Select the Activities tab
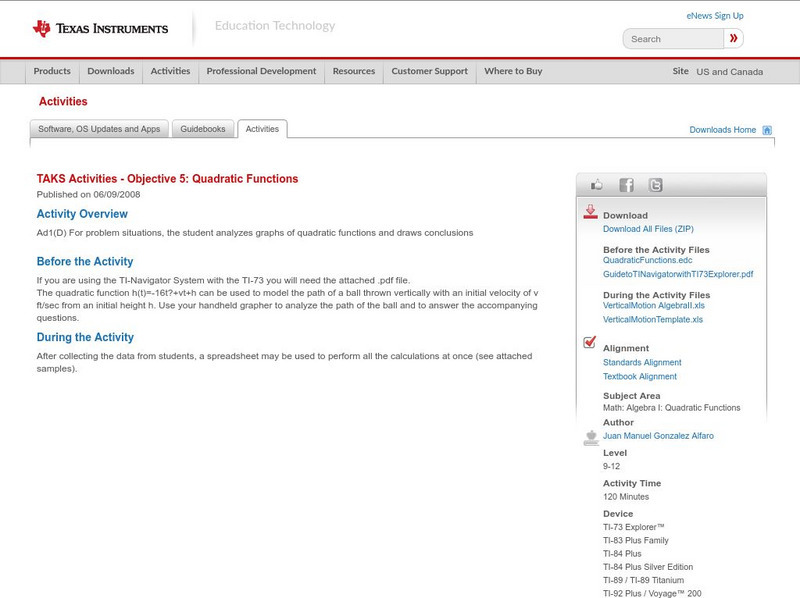The width and height of the screenshot is (800, 598). 262,129
